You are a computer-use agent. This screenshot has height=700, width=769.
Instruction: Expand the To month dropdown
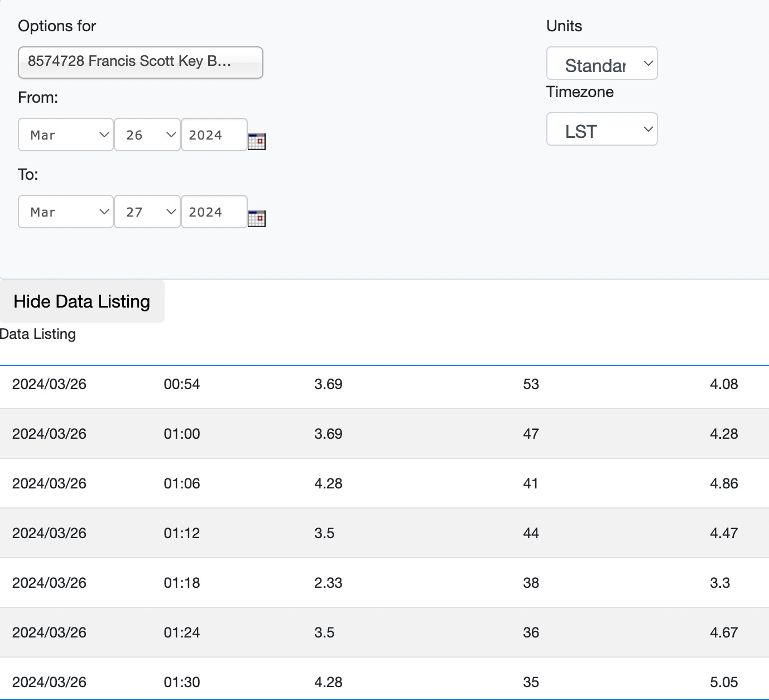(x=66, y=212)
